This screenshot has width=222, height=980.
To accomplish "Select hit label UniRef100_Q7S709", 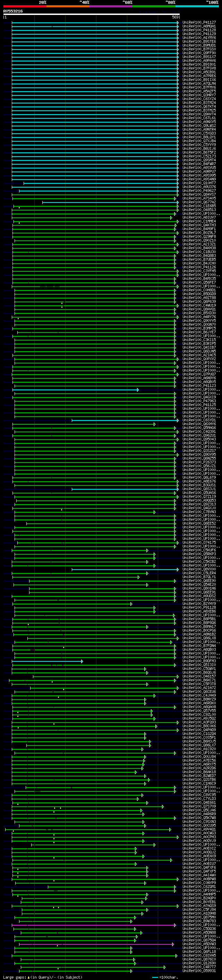I will tap(199, 806).
